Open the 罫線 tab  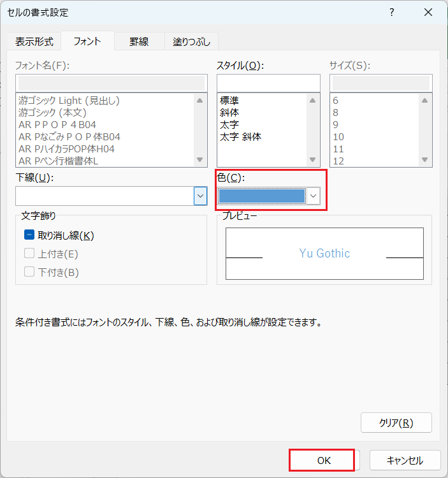click(139, 41)
